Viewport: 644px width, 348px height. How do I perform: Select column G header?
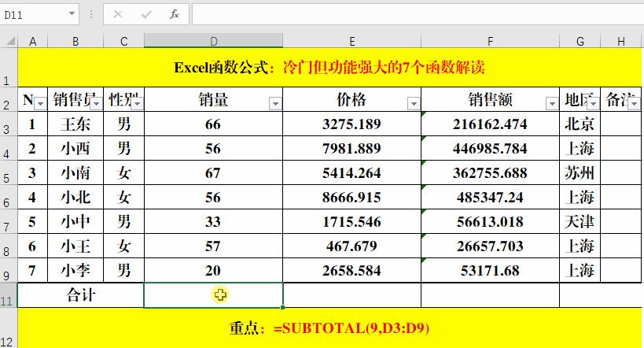[x=580, y=41]
